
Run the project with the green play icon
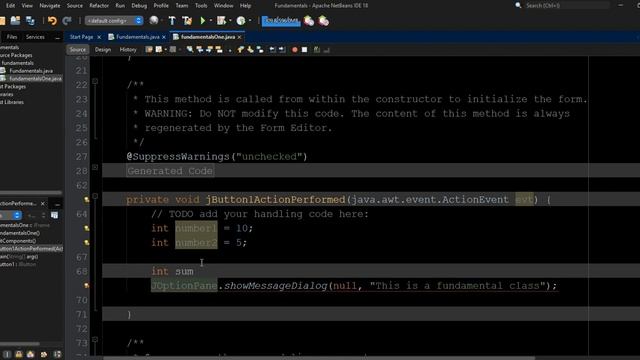tap(202, 20)
